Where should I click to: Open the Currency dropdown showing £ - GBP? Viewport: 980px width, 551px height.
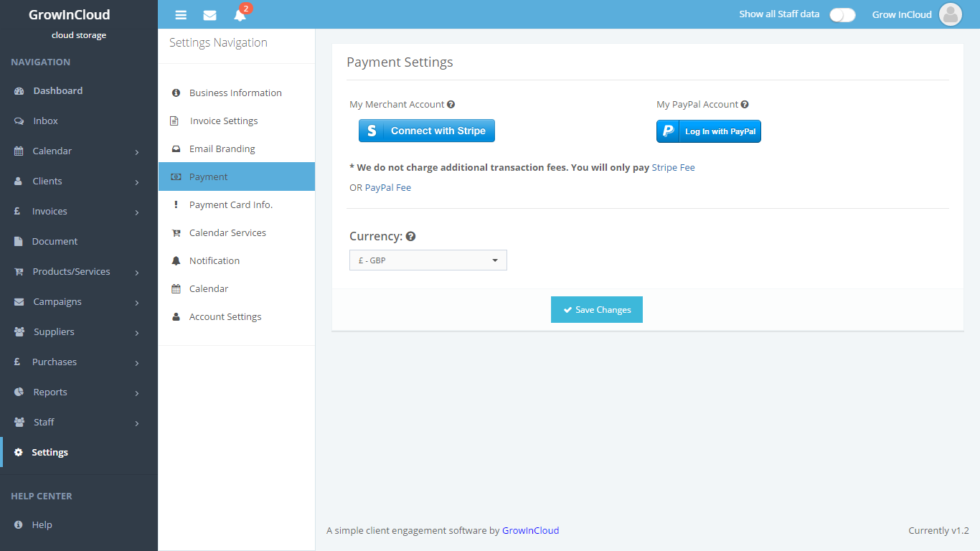(x=428, y=260)
